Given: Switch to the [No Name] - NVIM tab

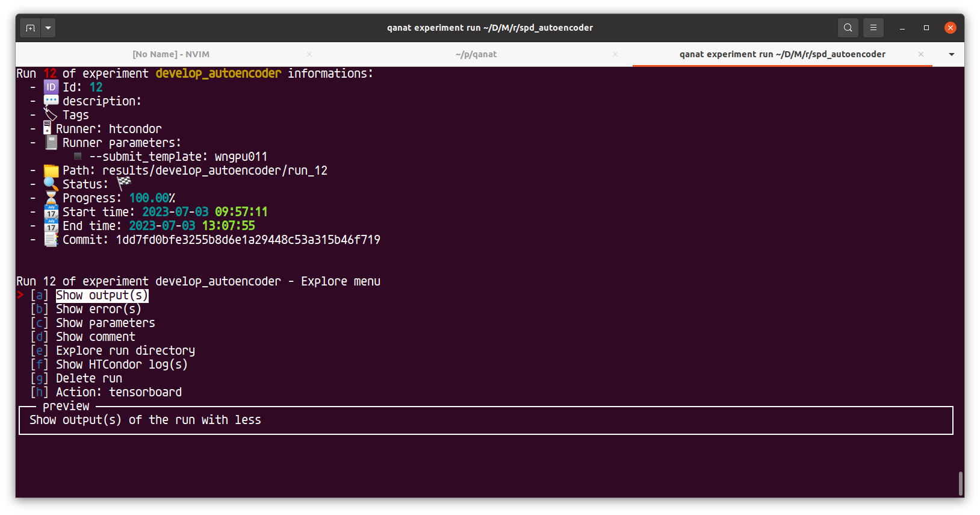Looking at the screenshot, I should click(x=171, y=54).
